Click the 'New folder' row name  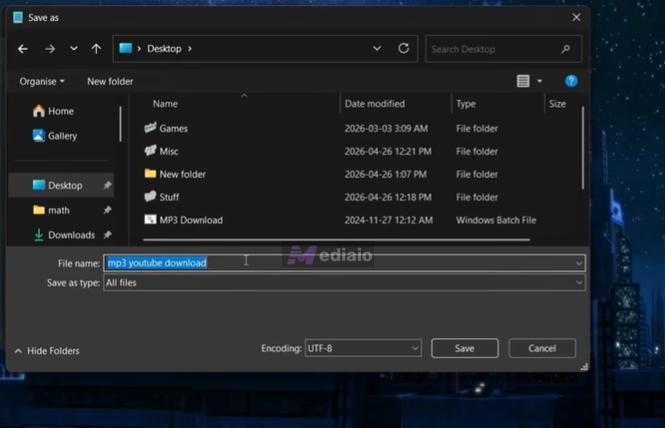pos(182,174)
